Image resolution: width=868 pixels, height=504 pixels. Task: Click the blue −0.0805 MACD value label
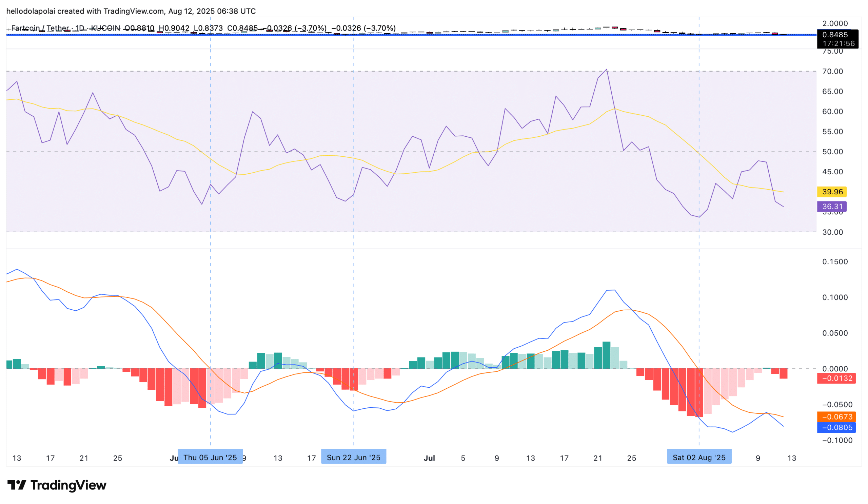837,428
